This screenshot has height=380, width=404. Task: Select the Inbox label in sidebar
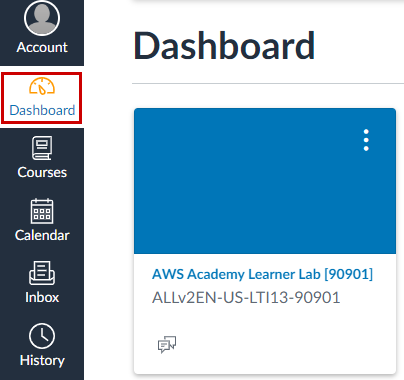click(42, 297)
